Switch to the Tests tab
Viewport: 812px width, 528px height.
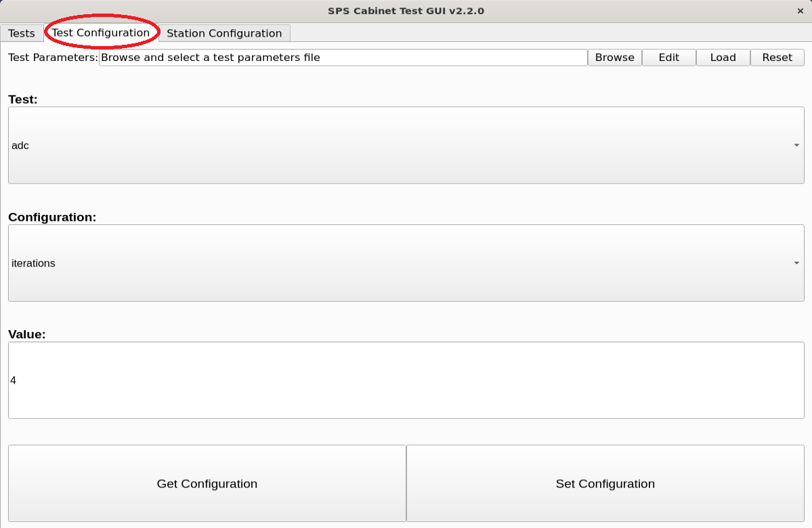pyautogui.click(x=22, y=33)
